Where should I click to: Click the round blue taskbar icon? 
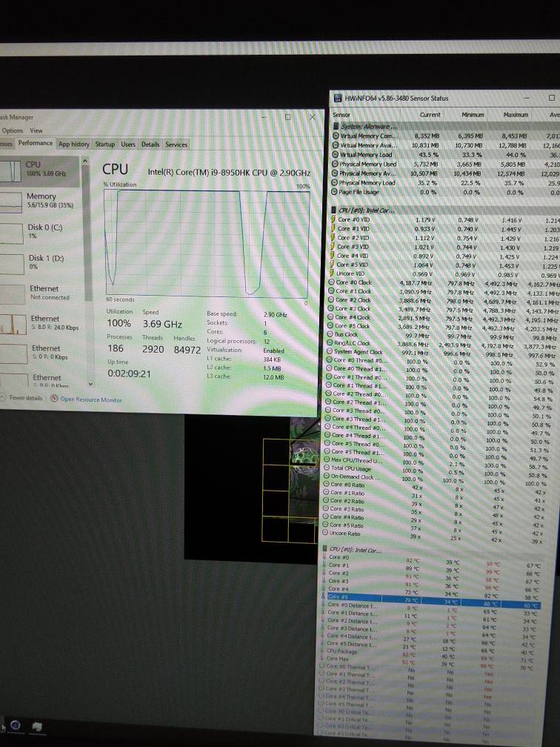16,725
